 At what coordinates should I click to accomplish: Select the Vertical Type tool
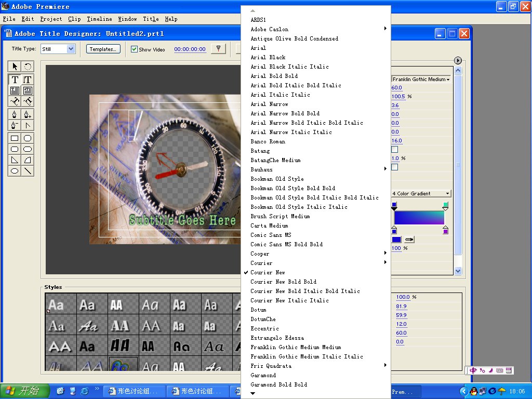click(28, 79)
